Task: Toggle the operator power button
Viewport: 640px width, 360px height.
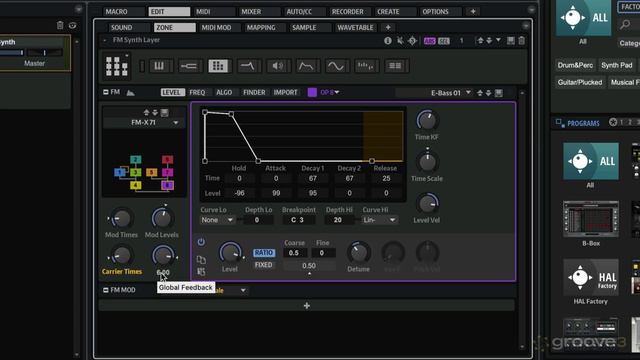Action: coord(201,242)
